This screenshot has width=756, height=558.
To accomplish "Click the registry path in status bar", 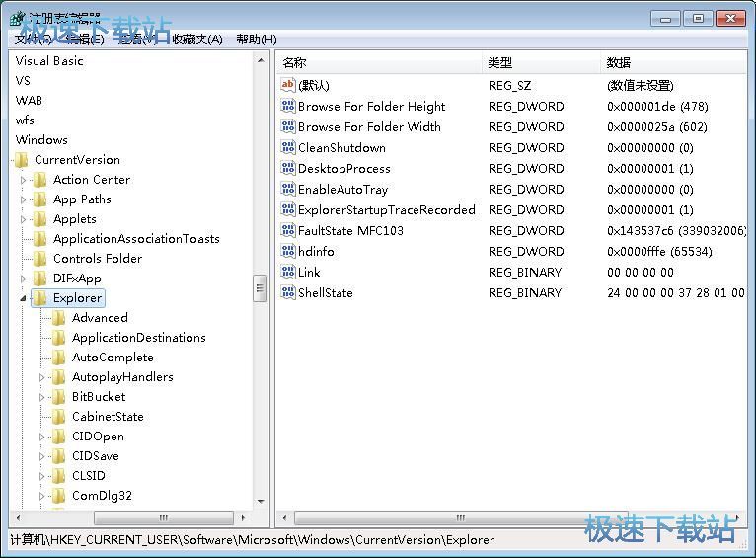I will 253,539.
